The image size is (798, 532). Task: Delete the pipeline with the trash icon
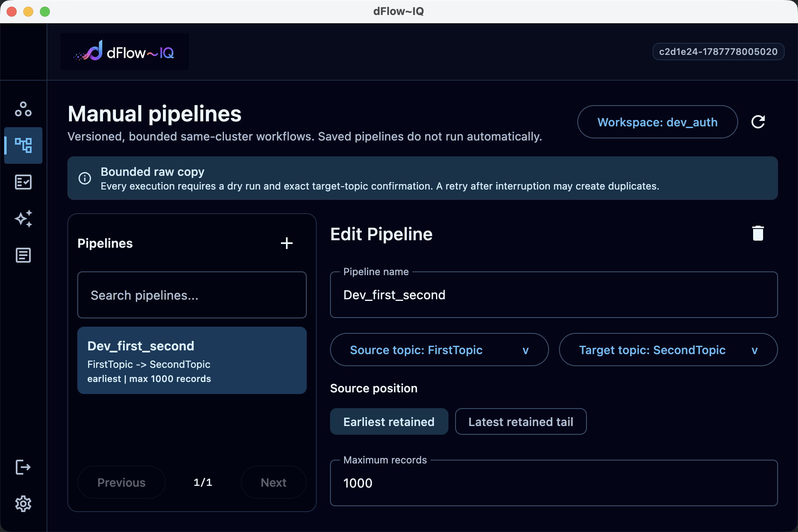tap(758, 234)
